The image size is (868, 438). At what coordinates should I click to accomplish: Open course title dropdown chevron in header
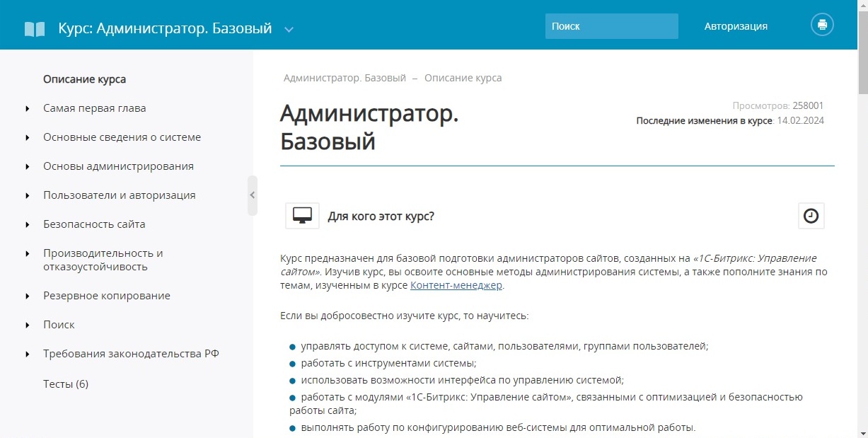289,30
